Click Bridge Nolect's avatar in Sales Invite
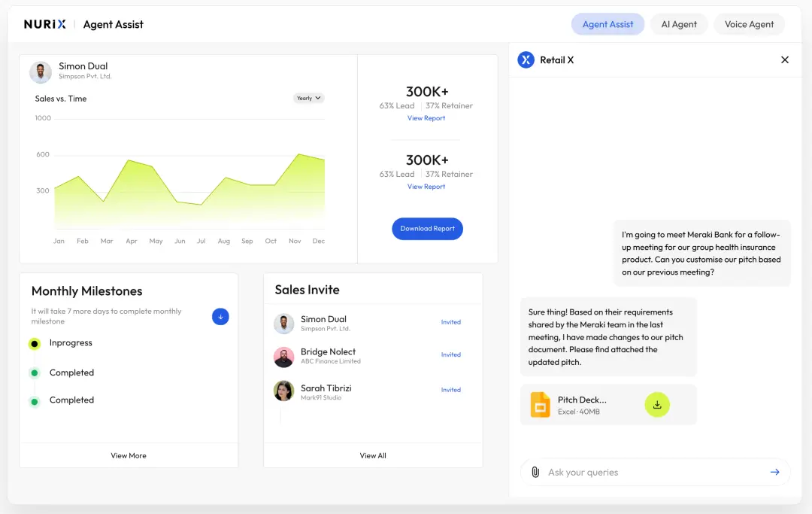 283,357
